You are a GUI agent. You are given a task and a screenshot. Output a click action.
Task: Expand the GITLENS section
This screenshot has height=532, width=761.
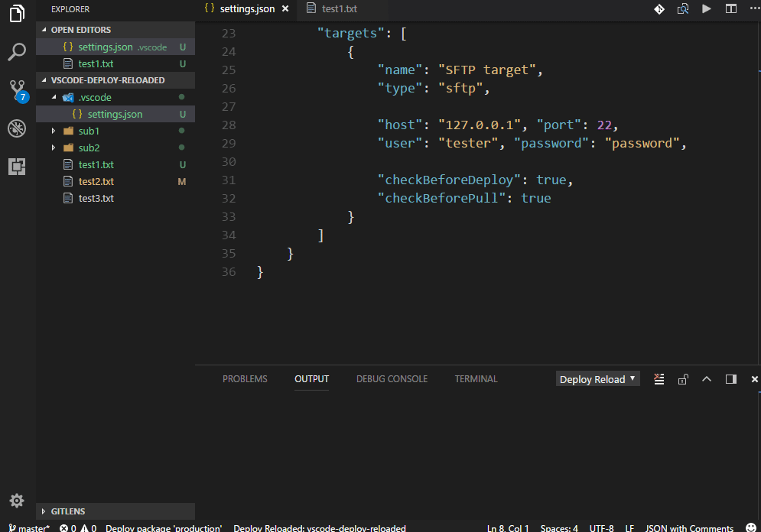coord(115,511)
